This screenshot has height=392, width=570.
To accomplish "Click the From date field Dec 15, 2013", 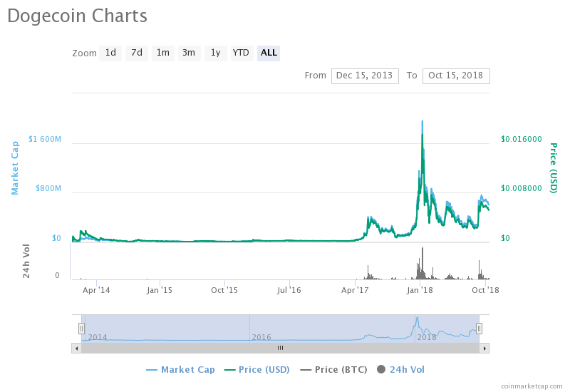I will pos(365,76).
